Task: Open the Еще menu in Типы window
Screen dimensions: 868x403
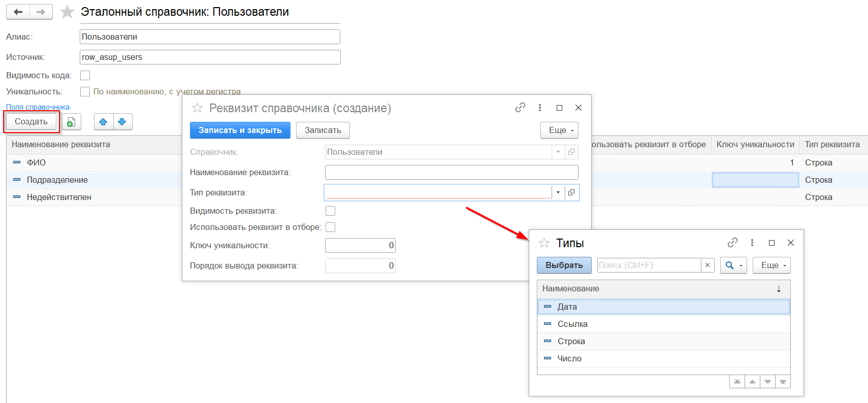Action: [x=771, y=265]
